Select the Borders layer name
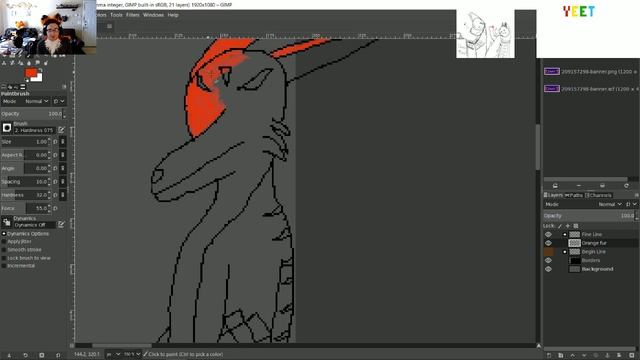The image size is (640, 360). click(591, 260)
